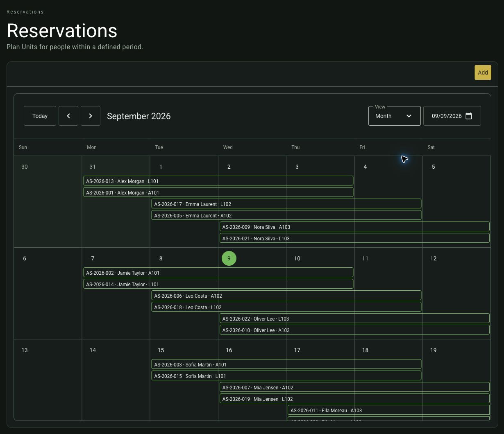Open reservation AS-2026-011 Ella Moreau A103

pos(388,410)
